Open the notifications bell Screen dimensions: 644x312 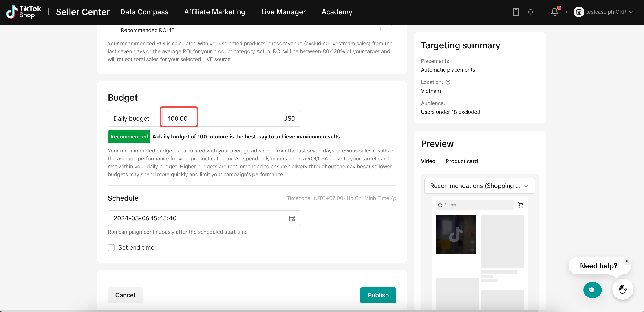[554, 12]
